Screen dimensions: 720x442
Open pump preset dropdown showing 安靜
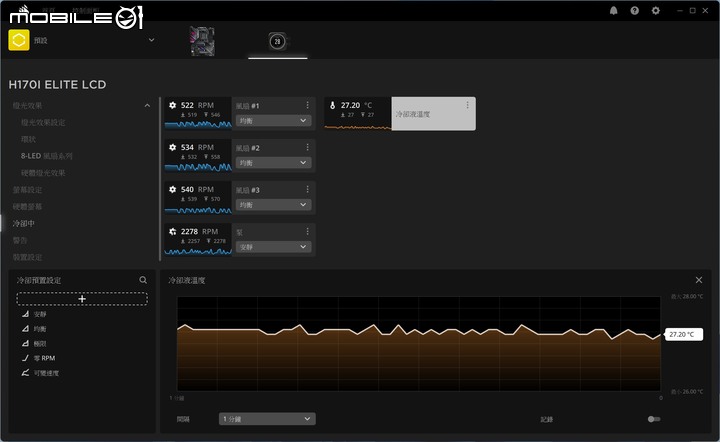tap(274, 247)
